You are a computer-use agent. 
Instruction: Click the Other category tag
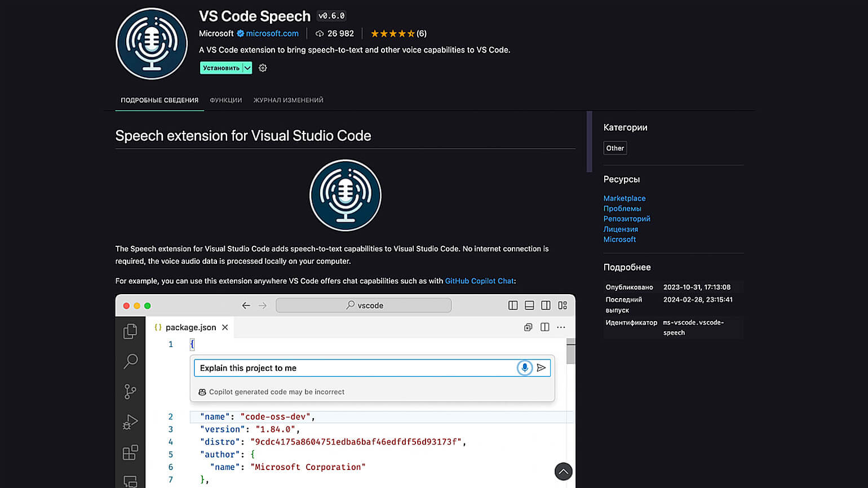pyautogui.click(x=615, y=148)
